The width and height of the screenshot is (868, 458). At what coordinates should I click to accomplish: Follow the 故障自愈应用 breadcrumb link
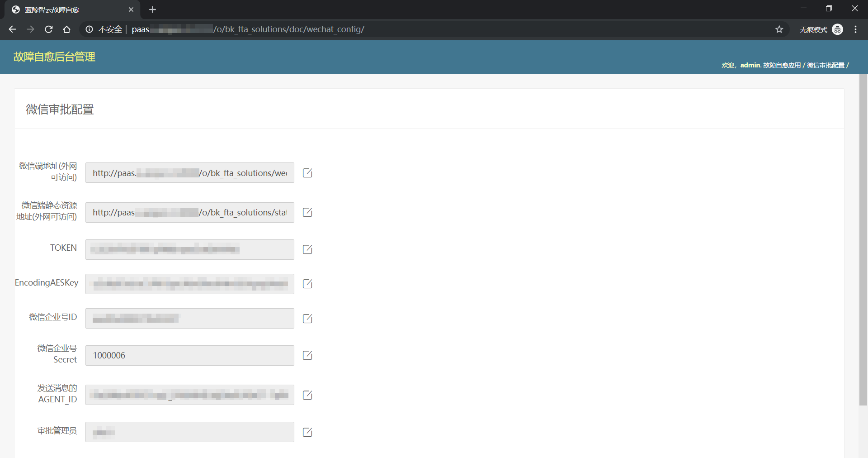pyautogui.click(x=782, y=66)
